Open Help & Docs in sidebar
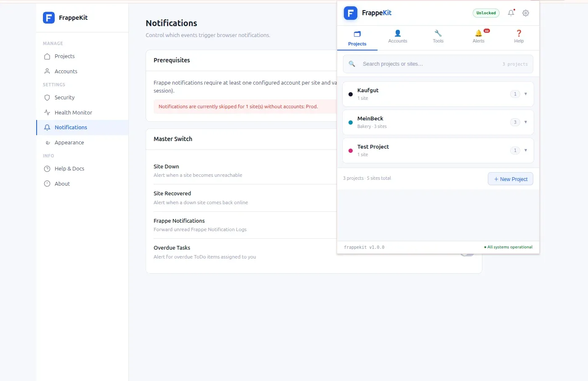 pos(82,169)
